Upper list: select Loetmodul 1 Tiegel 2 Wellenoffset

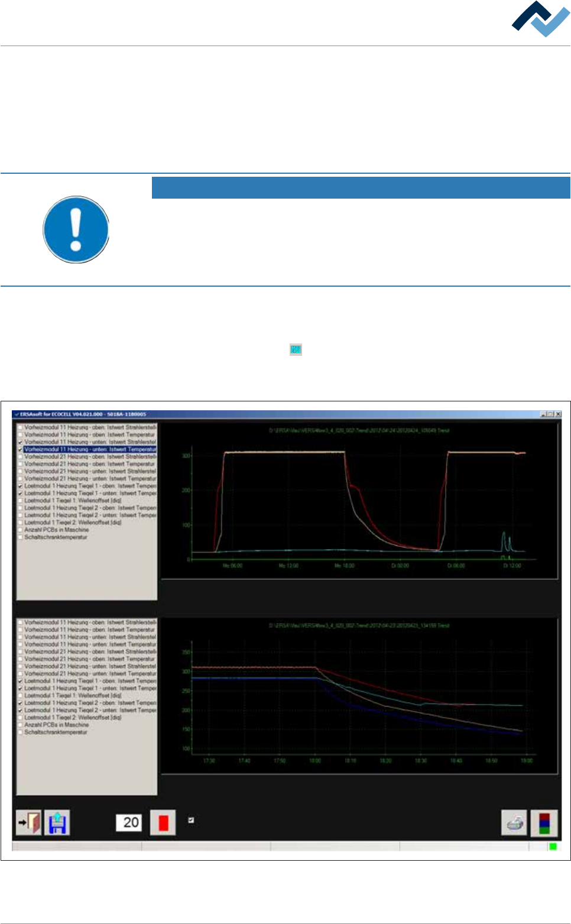click(73, 523)
